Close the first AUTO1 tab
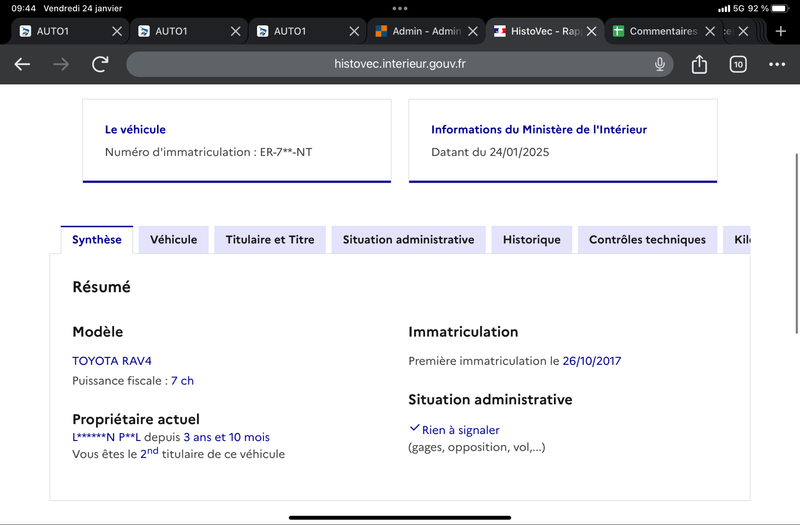Screen dimensions: 800x525 tap(117, 31)
